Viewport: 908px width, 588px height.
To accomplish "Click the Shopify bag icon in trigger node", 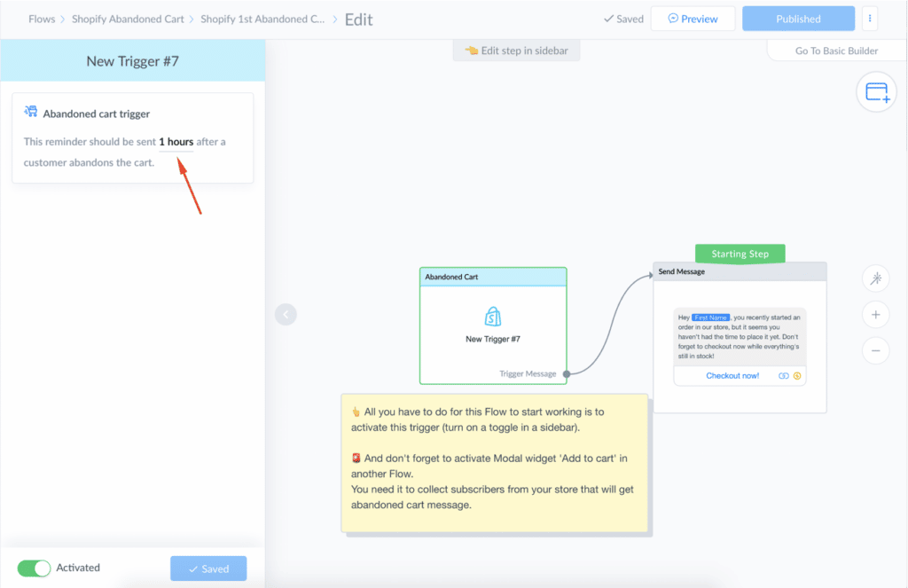I will click(x=493, y=317).
